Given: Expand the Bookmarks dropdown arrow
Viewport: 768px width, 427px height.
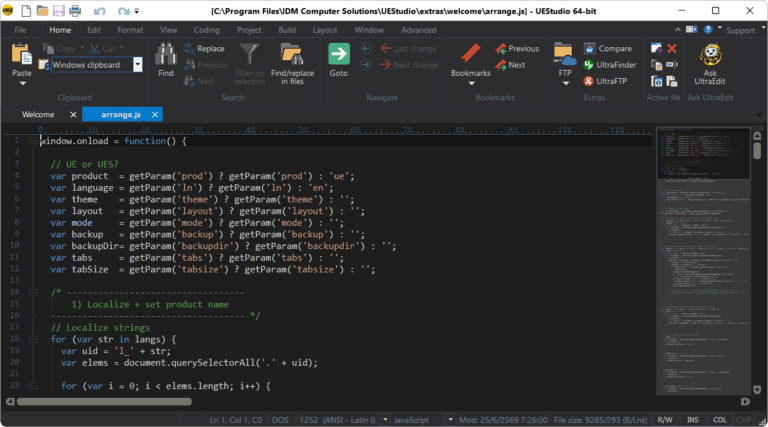Looking at the screenshot, I should point(471,84).
